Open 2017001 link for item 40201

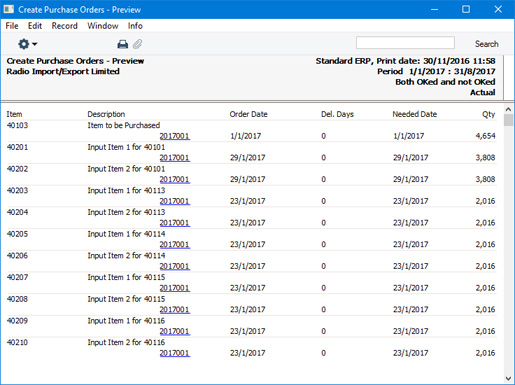[x=175, y=158]
